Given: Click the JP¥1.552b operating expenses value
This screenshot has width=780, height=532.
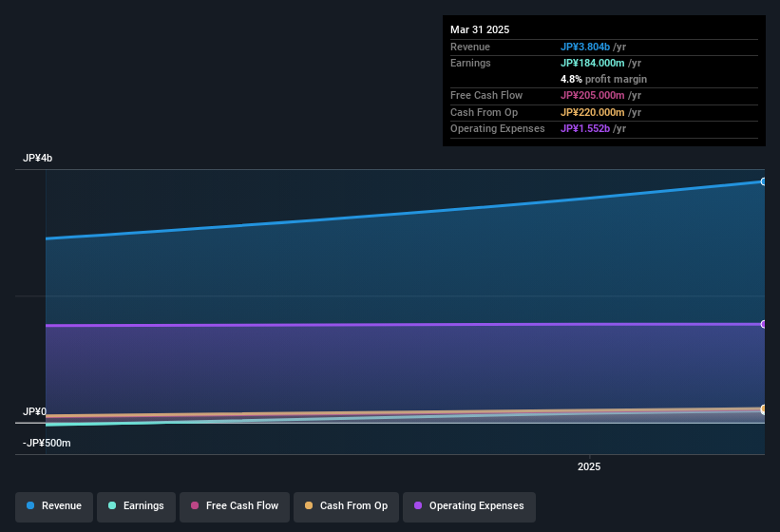Looking at the screenshot, I should 585,129.
